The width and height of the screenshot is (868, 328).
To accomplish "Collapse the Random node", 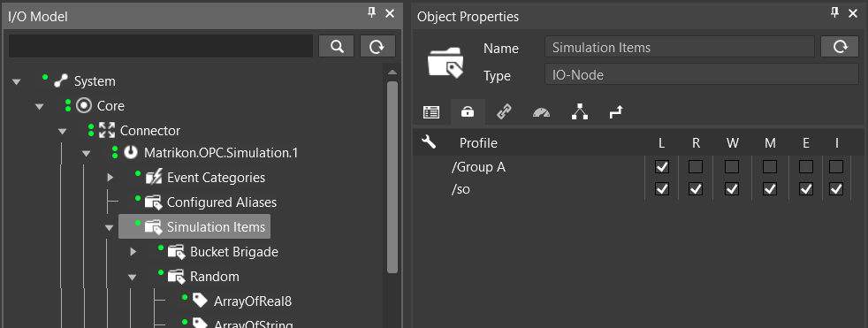I will click(133, 278).
